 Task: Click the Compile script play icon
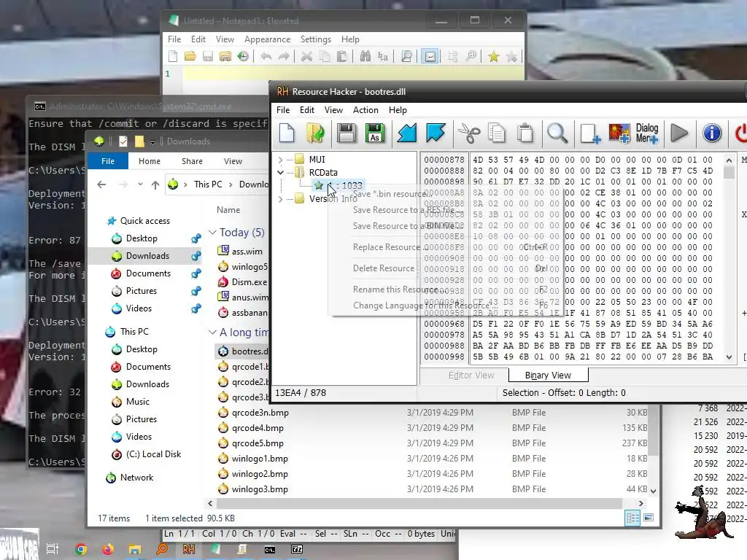679,133
